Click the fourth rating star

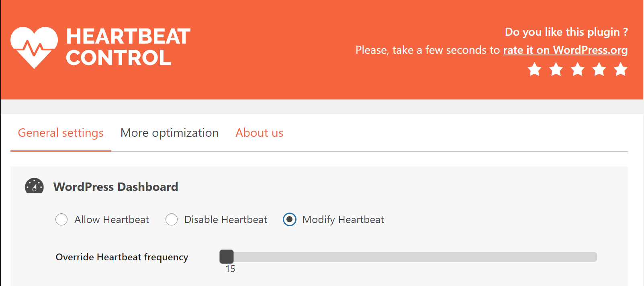[599, 69]
